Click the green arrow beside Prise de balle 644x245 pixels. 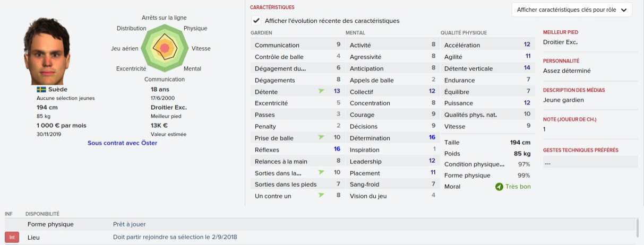click(321, 138)
